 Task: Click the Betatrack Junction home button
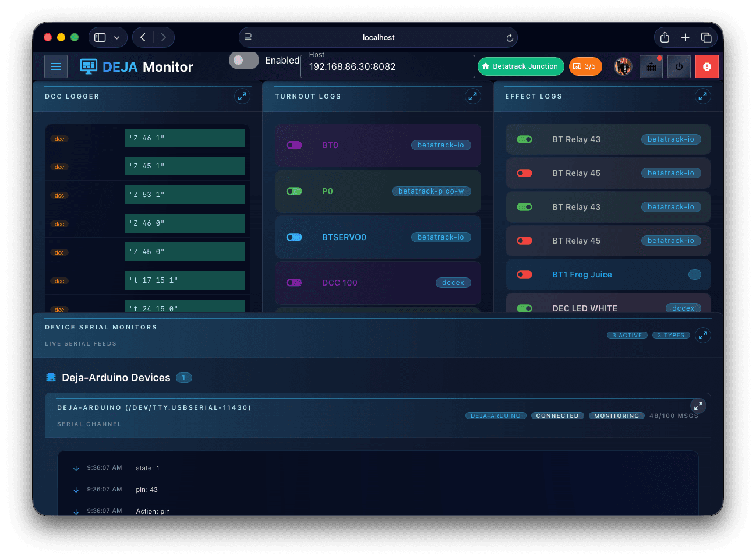(x=520, y=66)
